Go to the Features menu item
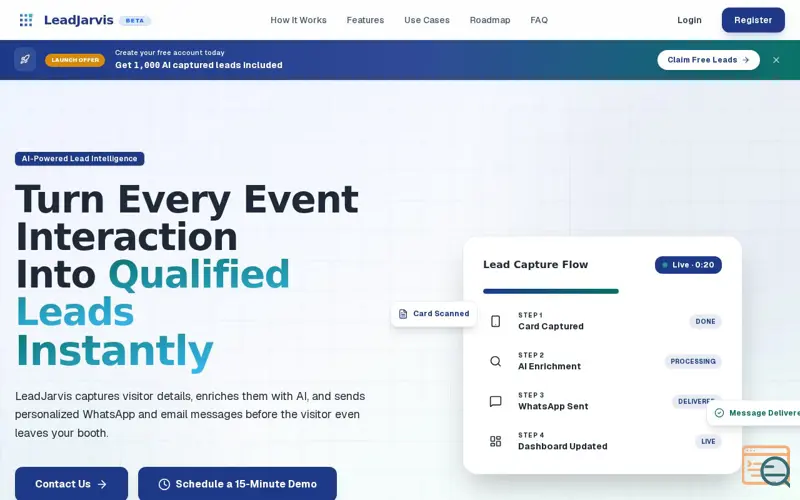This screenshot has width=800, height=500. click(365, 20)
